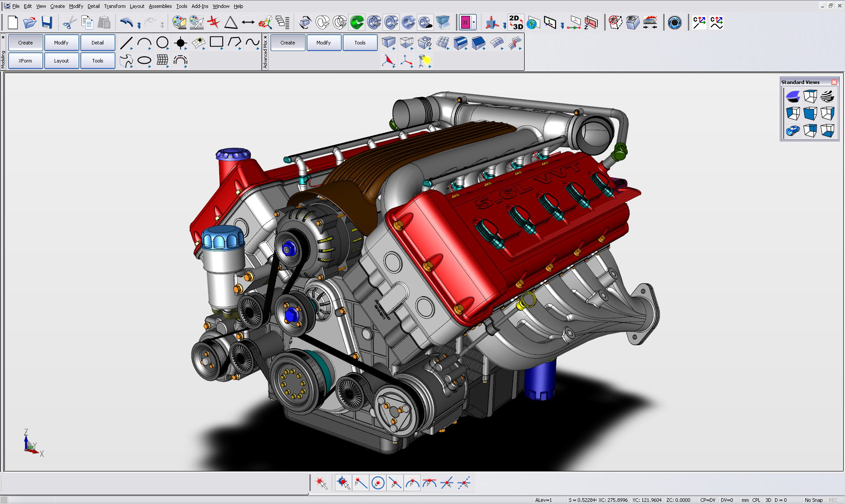
Task: Click the KeyShot camera aperture icon
Action: [x=675, y=22]
